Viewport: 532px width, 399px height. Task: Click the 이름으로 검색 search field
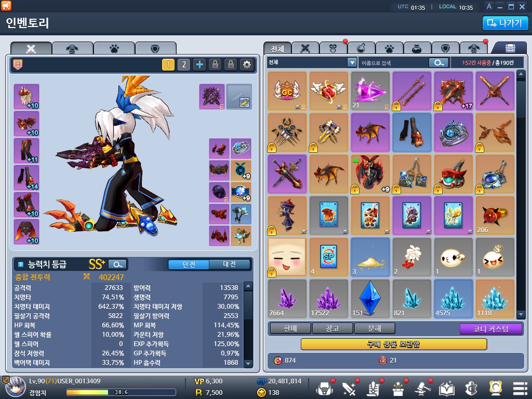tap(394, 63)
